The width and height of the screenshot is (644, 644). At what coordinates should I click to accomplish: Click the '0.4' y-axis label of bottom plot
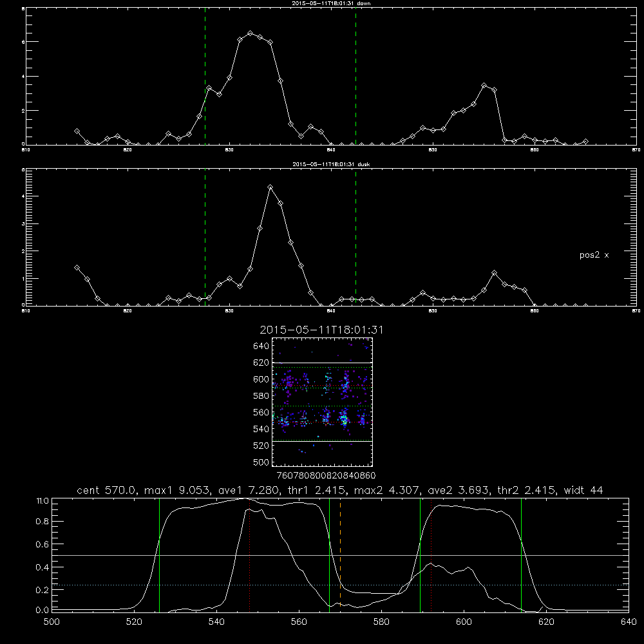coord(43,567)
